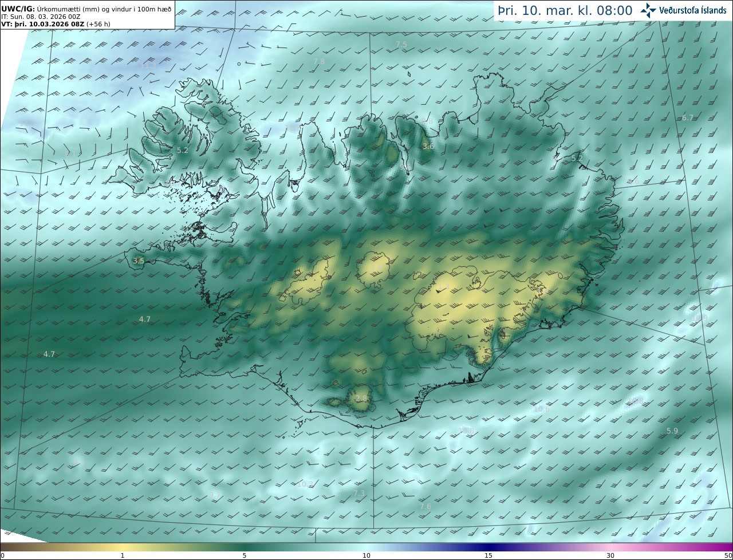The height and width of the screenshot is (560, 733).
Task: Select the 'Þri. 10. mar. kl. 08:00' timestamp
Action: (x=565, y=10)
